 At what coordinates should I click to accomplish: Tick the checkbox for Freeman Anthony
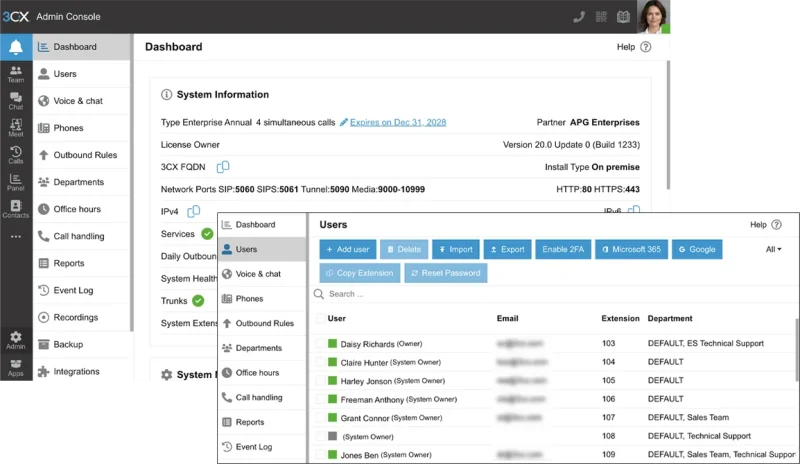(320, 399)
